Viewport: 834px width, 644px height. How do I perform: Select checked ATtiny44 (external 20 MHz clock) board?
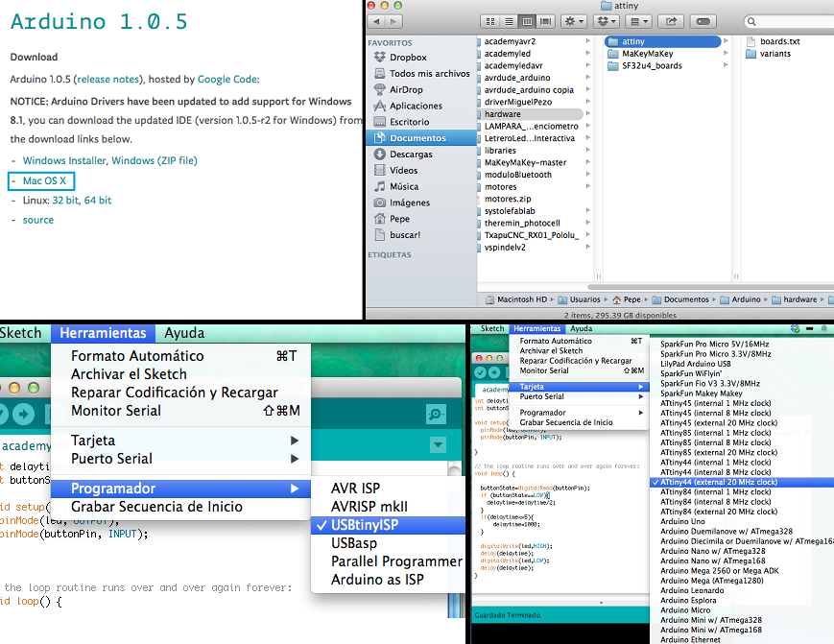click(742, 483)
